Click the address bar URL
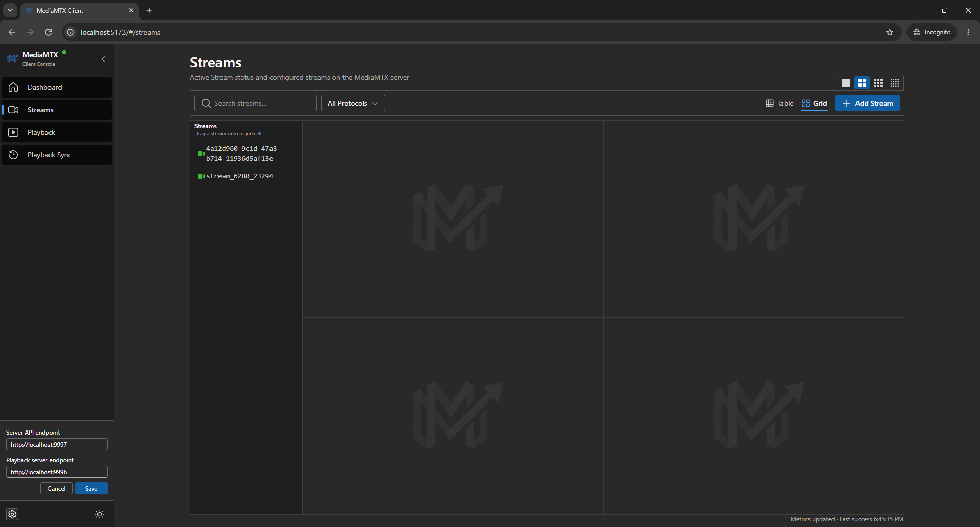The height and width of the screenshot is (527, 980). [120, 32]
